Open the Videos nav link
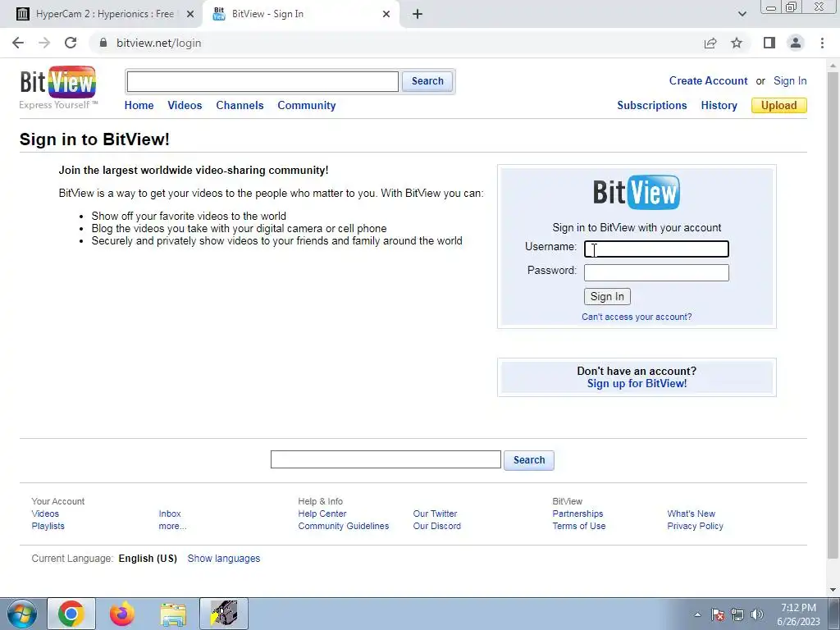This screenshot has width=840, height=630. click(x=185, y=106)
